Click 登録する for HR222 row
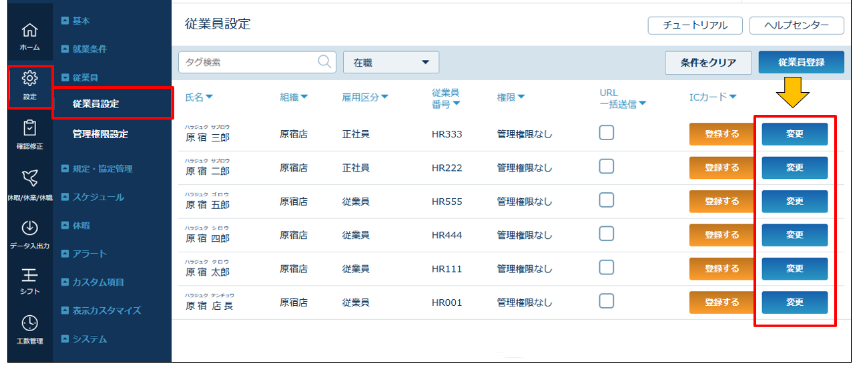 point(721,168)
